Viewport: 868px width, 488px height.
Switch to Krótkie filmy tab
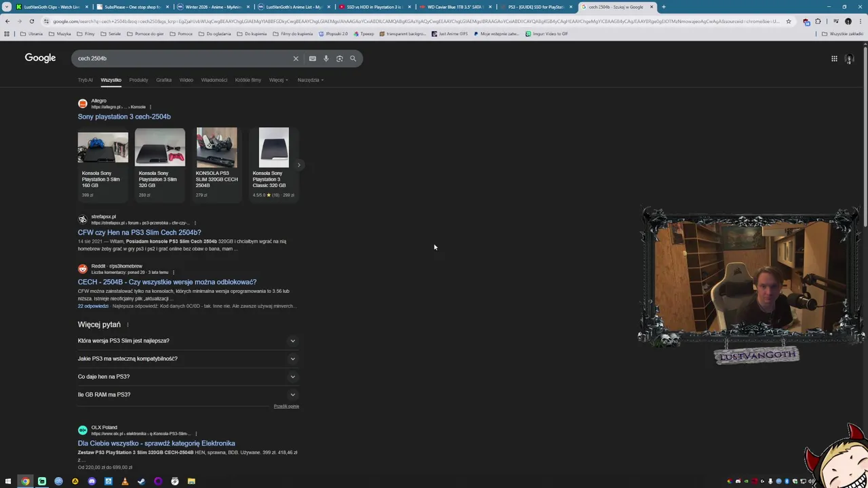tap(248, 80)
